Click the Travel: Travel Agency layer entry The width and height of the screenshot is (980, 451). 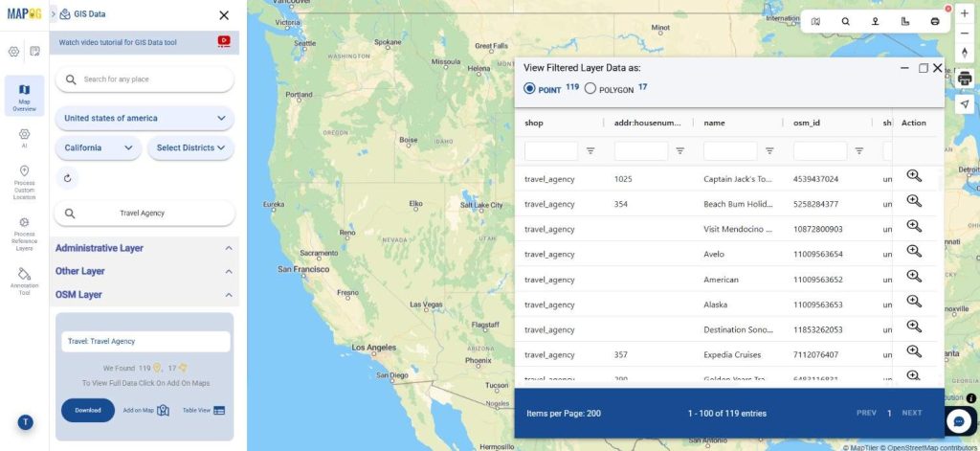coord(145,342)
